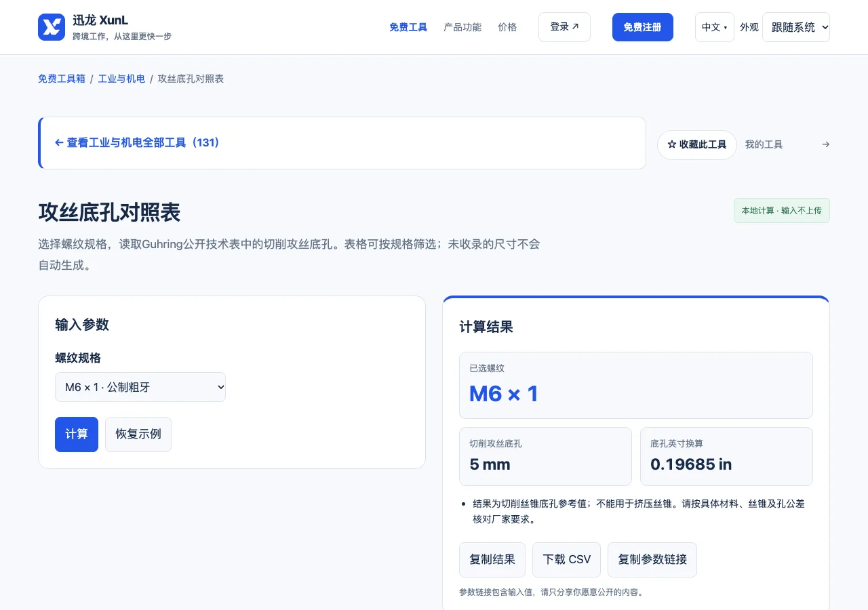Click the M6 × 1 result value
This screenshot has width=868, height=610.
pyautogui.click(x=504, y=394)
